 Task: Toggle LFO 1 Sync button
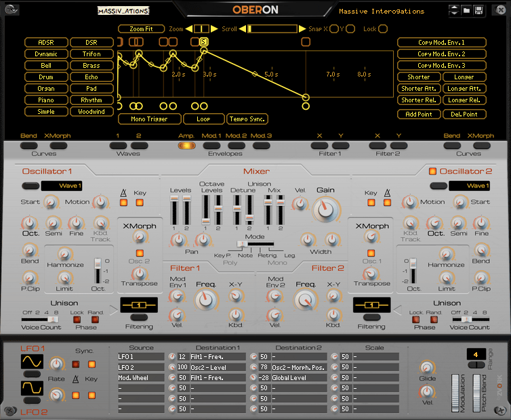coord(76,364)
